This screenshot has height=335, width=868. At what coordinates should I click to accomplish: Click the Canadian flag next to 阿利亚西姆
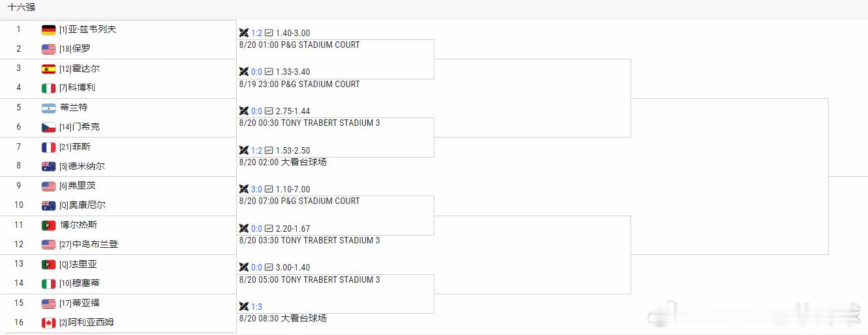[x=48, y=323]
